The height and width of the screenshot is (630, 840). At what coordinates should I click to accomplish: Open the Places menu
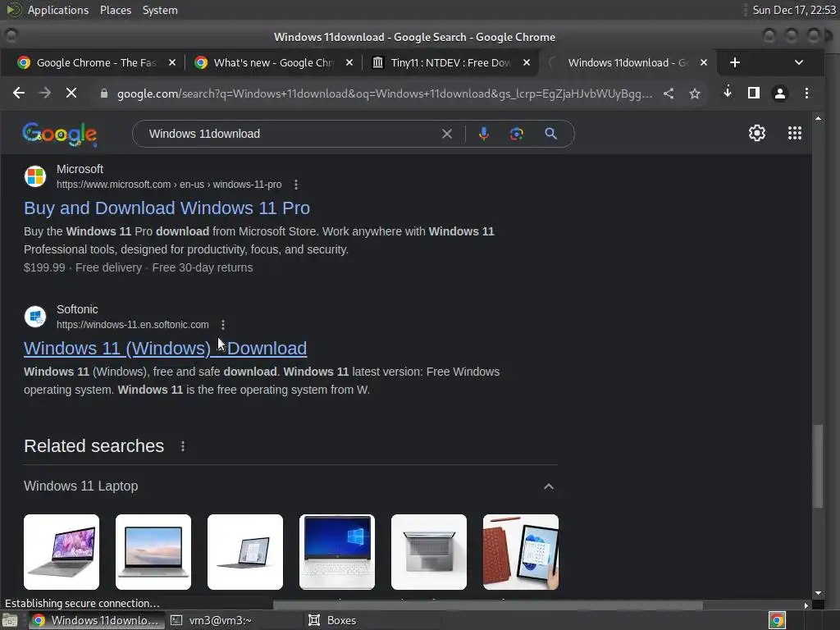pos(116,10)
